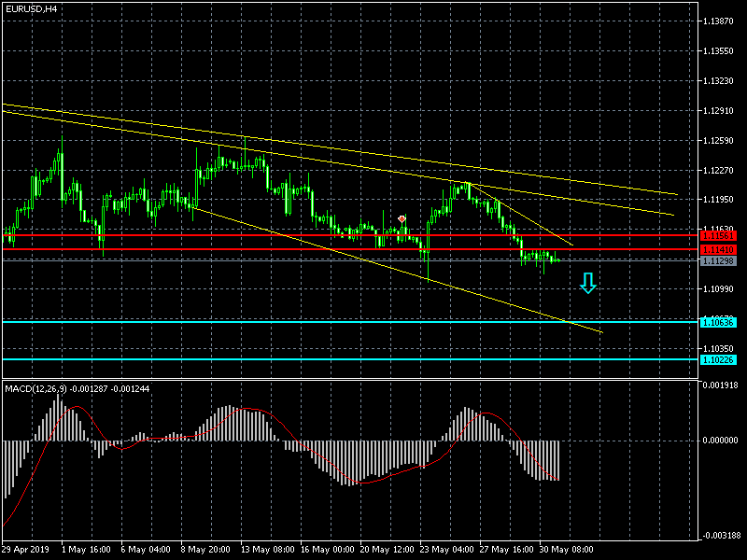This screenshot has height=560, width=747.
Task: Click the 1.13550 price scale value
Action: pyautogui.click(x=718, y=51)
